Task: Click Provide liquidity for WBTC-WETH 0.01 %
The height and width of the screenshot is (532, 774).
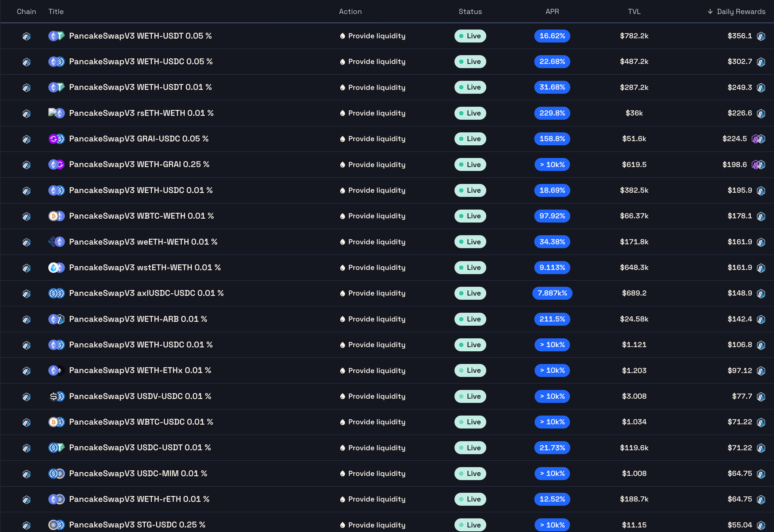Action: (372, 216)
